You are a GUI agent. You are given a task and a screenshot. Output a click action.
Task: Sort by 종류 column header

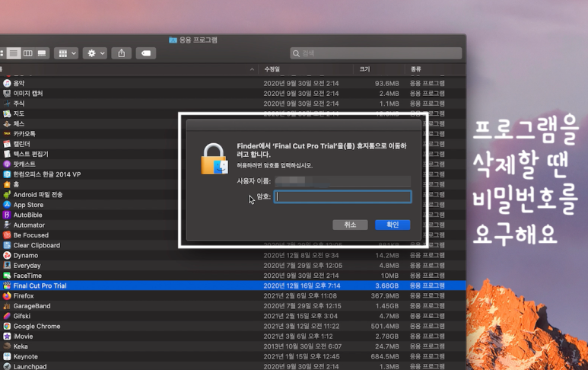415,69
